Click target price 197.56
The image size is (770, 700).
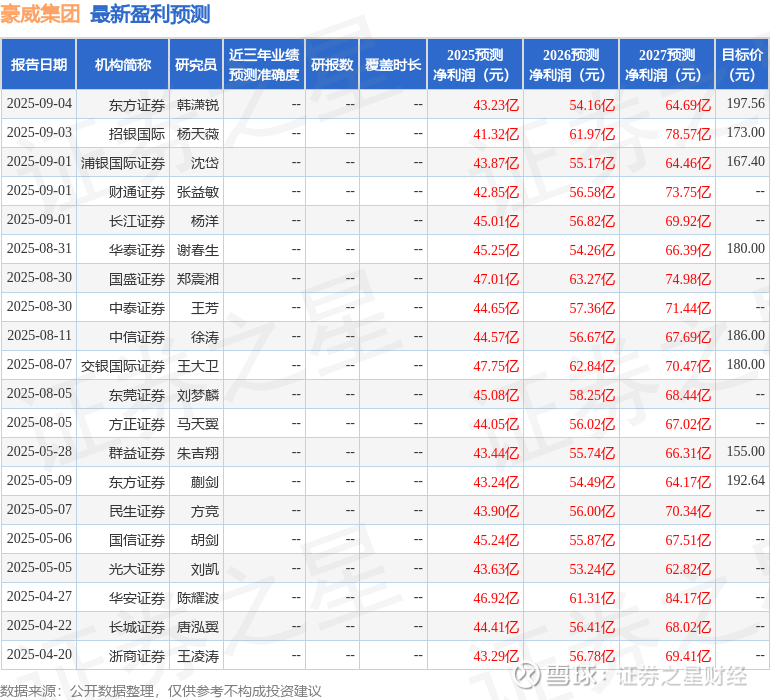[745, 103]
